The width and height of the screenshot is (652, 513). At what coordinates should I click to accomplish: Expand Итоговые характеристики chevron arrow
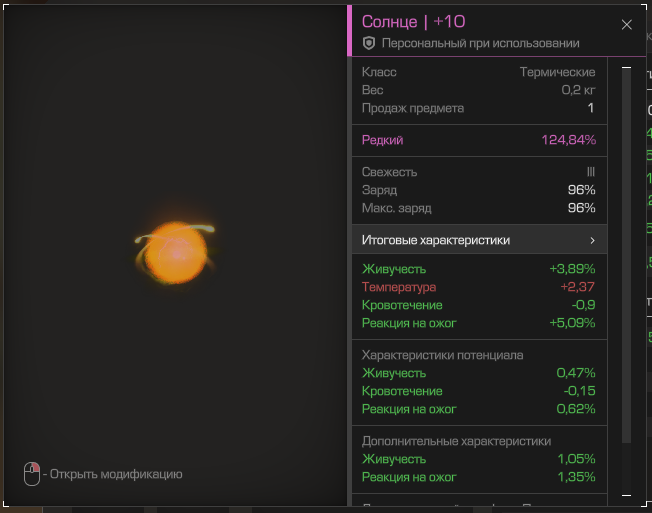593,240
